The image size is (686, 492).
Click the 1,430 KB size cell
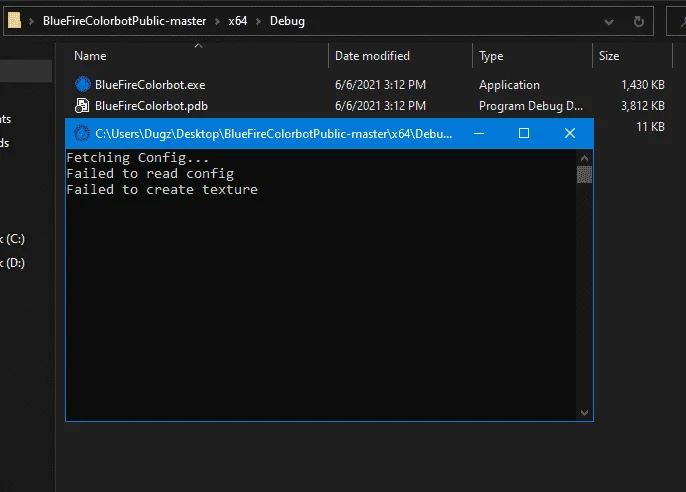coord(643,85)
